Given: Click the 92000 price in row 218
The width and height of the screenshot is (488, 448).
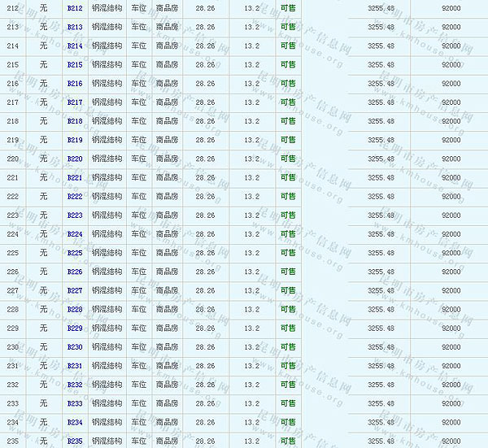Looking at the screenshot, I should [450, 121].
